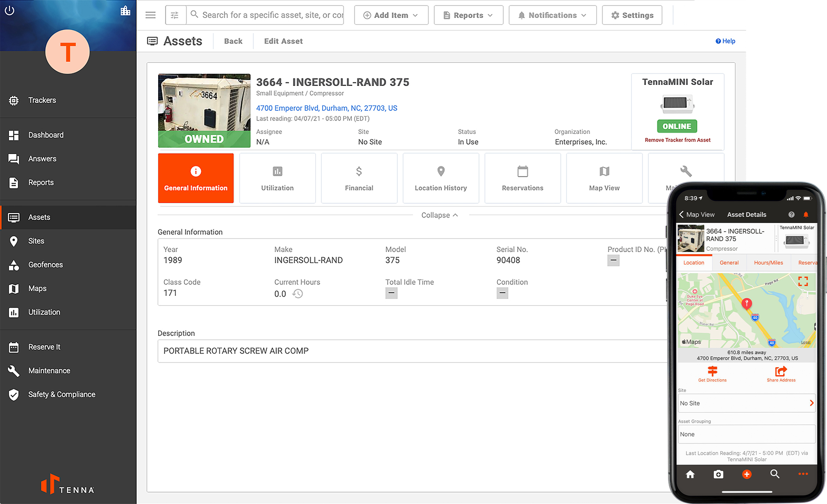Go back to Map View on phone

pyautogui.click(x=697, y=214)
